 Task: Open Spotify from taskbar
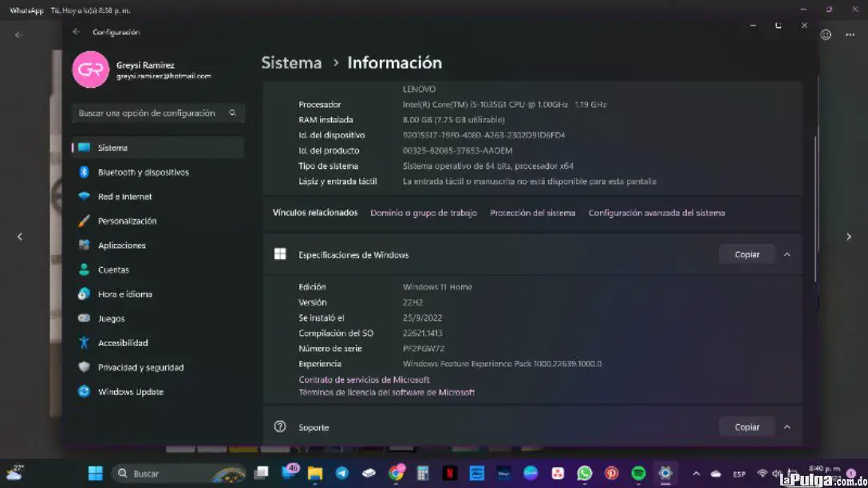tap(638, 473)
